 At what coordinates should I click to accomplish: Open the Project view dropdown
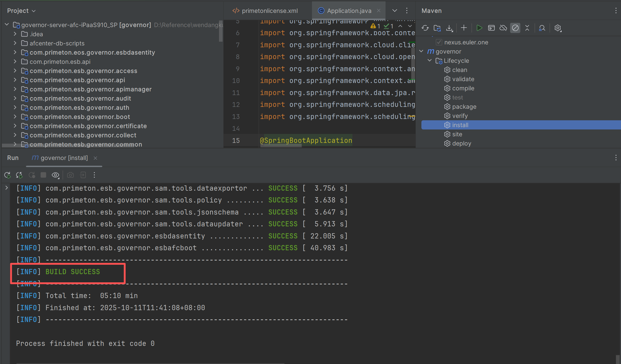21,11
